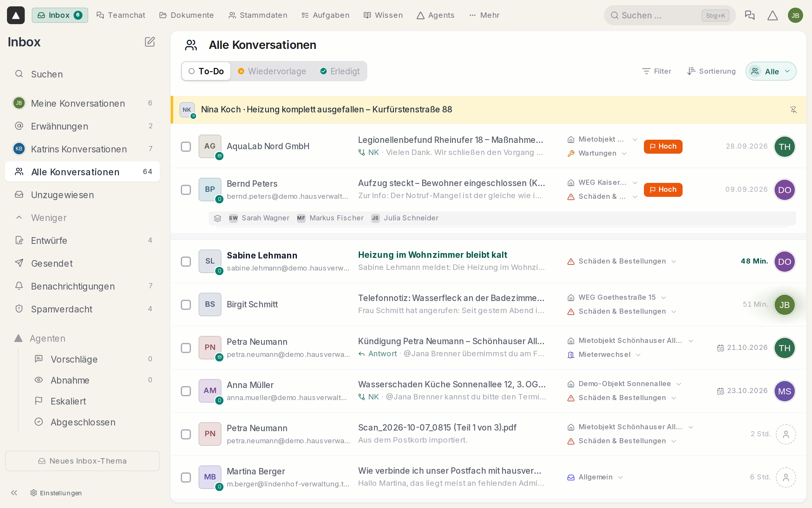Check the Martina Berger row checkbox
Screen dimensions: 812x508
pyautogui.click(x=186, y=477)
